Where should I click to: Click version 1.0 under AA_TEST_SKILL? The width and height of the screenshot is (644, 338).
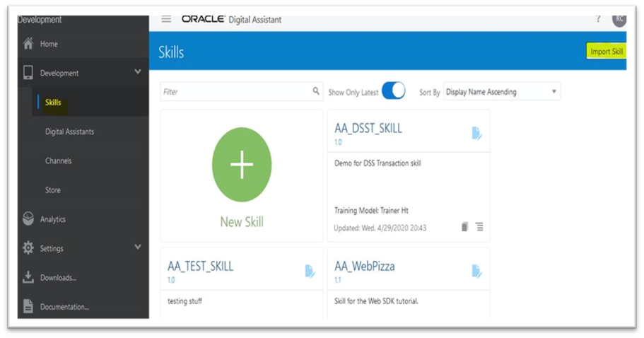click(x=171, y=280)
